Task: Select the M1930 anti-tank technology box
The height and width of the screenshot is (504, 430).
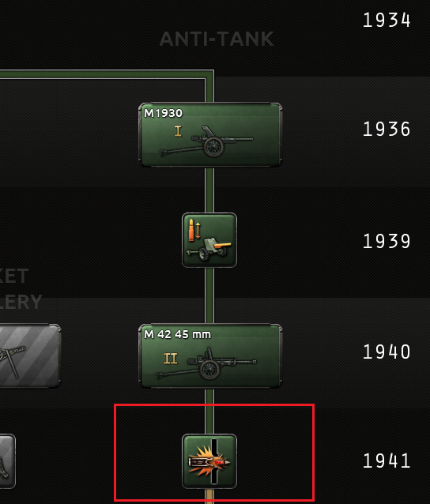Action: [210, 134]
